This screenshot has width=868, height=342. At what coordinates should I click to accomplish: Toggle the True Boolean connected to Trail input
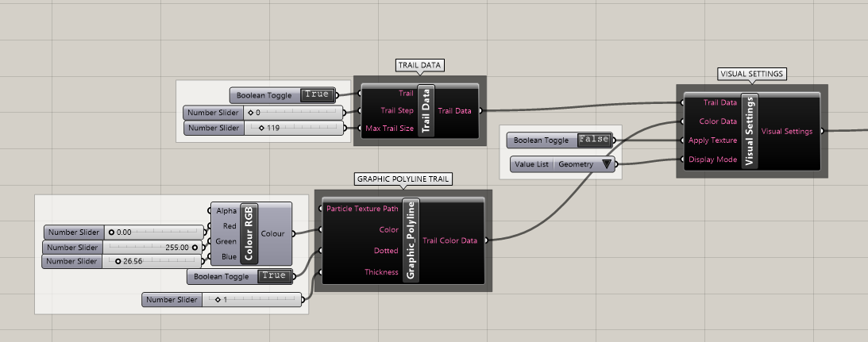tap(317, 94)
